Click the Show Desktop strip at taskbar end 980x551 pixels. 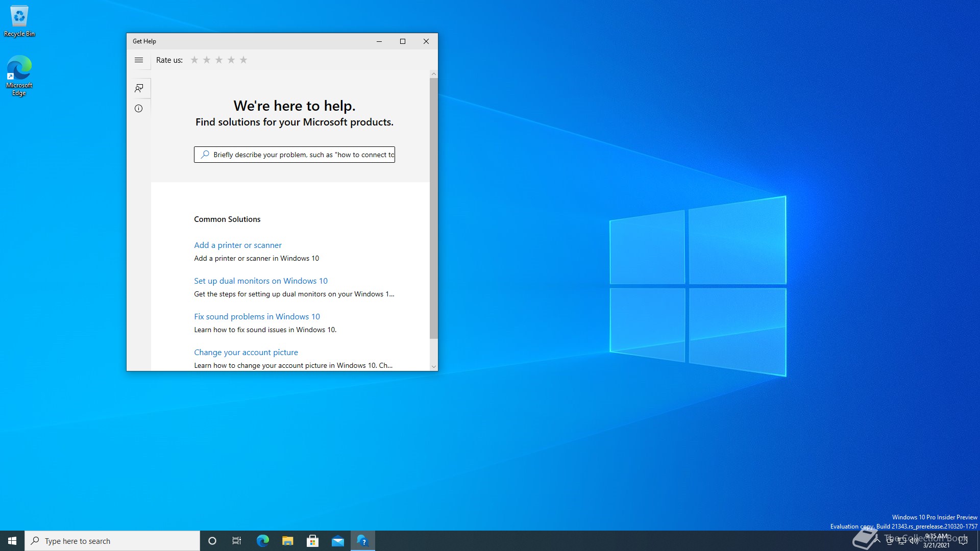(x=978, y=541)
